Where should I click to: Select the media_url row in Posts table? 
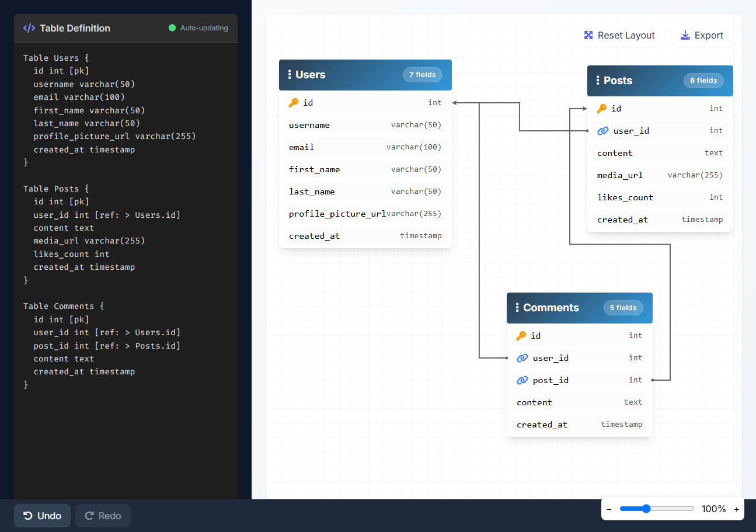(660, 175)
